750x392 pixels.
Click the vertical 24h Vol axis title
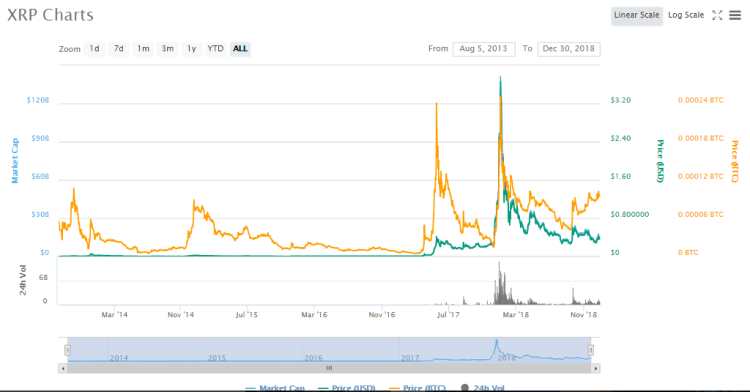(23, 280)
